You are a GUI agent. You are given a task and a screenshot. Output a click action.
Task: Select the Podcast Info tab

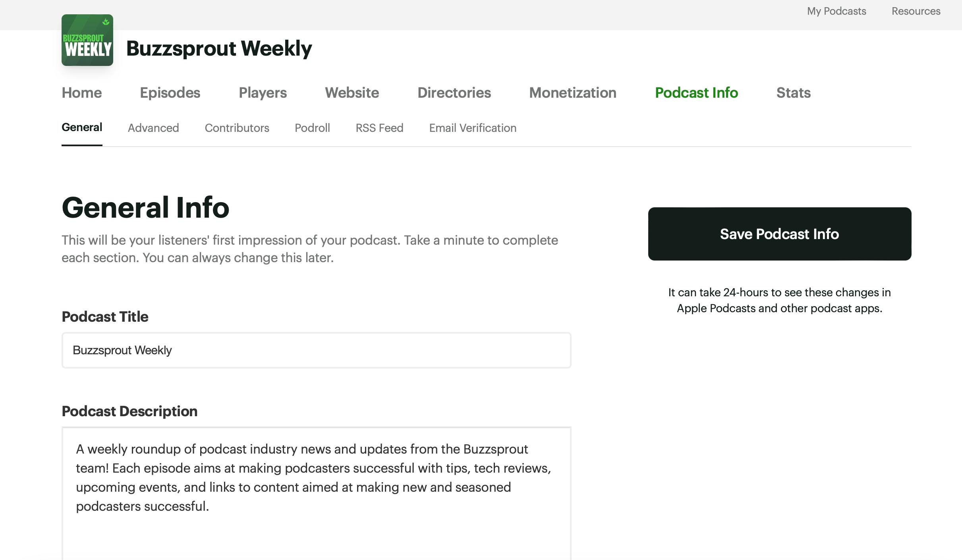pos(697,93)
